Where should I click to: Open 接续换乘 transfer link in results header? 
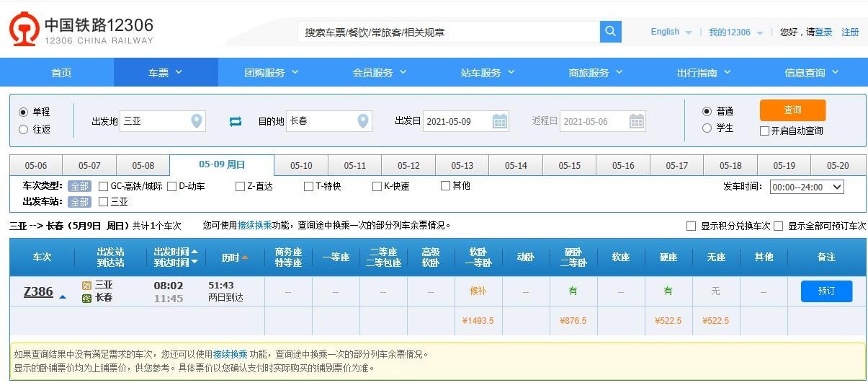[x=254, y=225]
